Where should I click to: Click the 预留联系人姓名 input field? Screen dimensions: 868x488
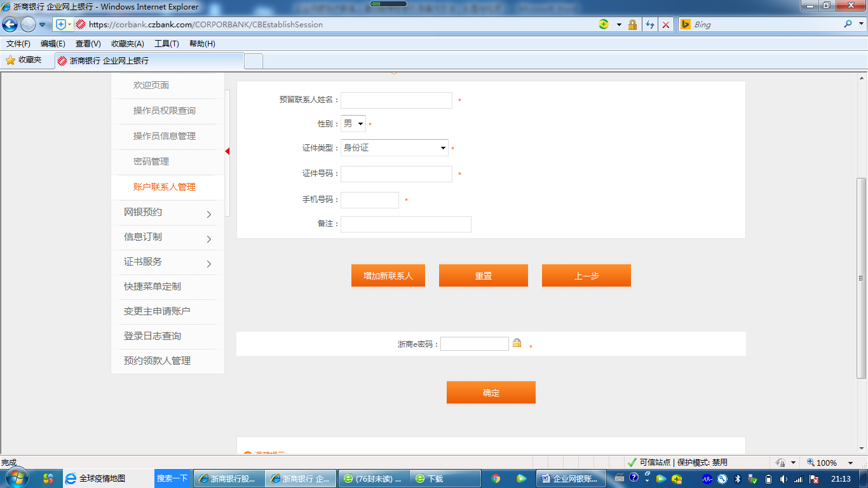(x=397, y=100)
